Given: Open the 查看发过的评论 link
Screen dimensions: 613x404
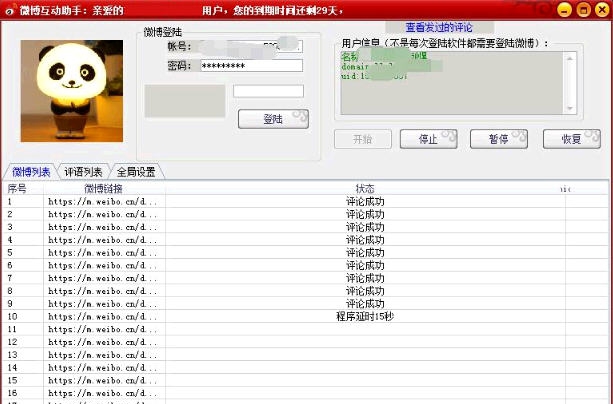Looking at the screenshot, I should pyautogui.click(x=439, y=27).
